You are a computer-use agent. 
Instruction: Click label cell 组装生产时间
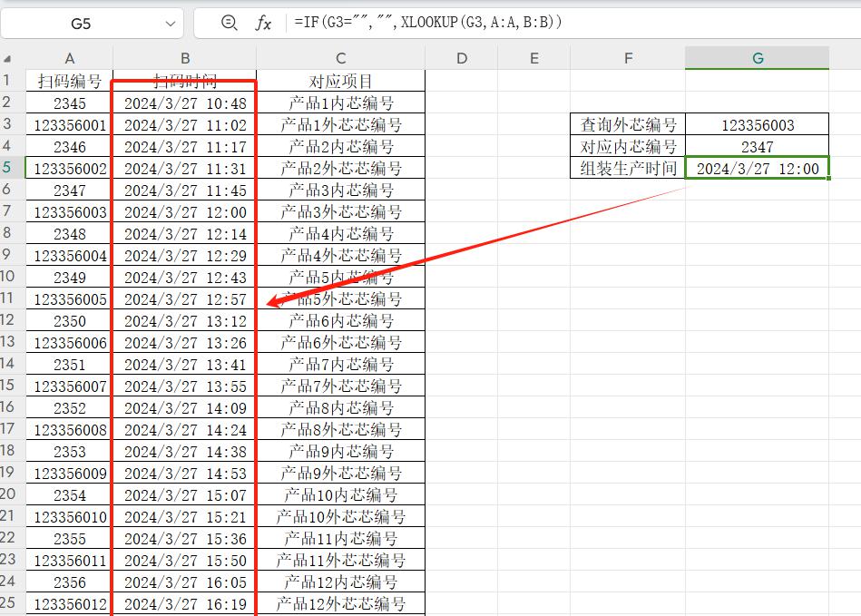click(x=628, y=168)
